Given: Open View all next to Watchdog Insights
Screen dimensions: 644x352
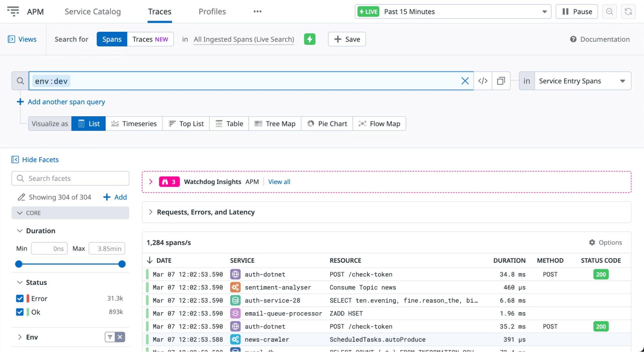Looking at the screenshot, I should 279,181.
